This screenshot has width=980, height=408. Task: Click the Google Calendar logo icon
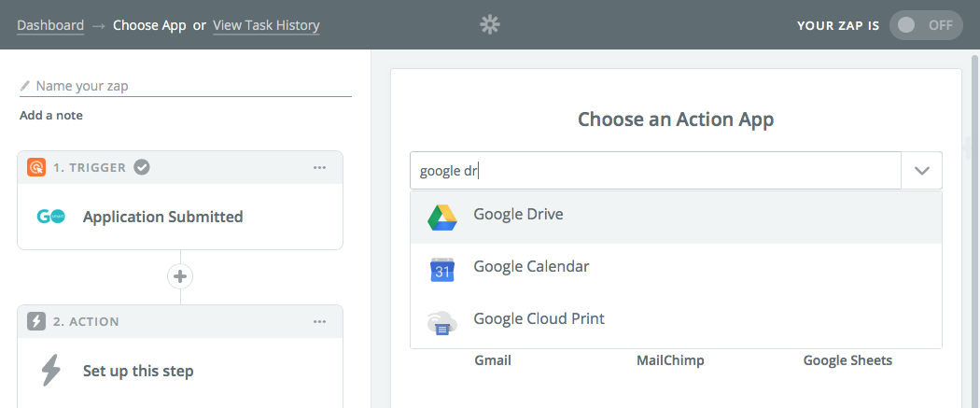(441, 269)
